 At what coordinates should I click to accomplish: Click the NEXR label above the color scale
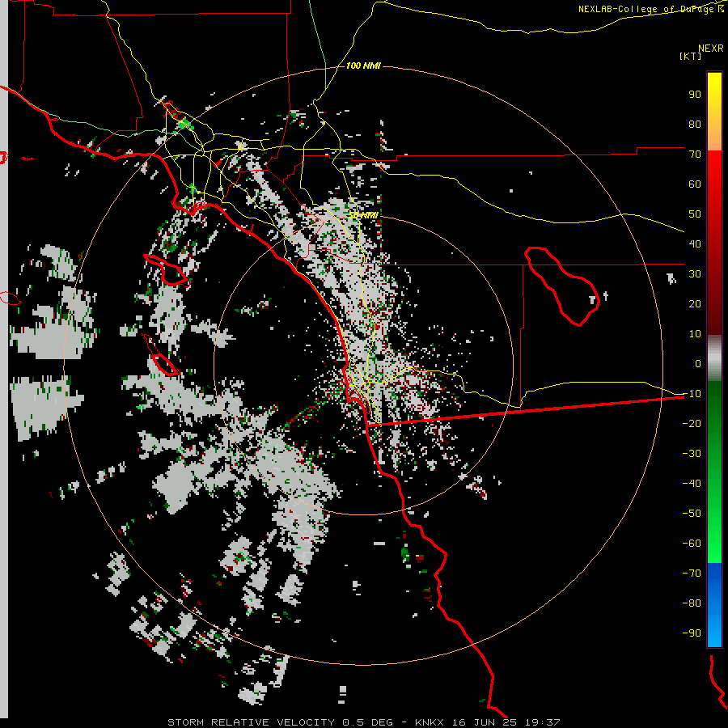(x=711, y=49)
